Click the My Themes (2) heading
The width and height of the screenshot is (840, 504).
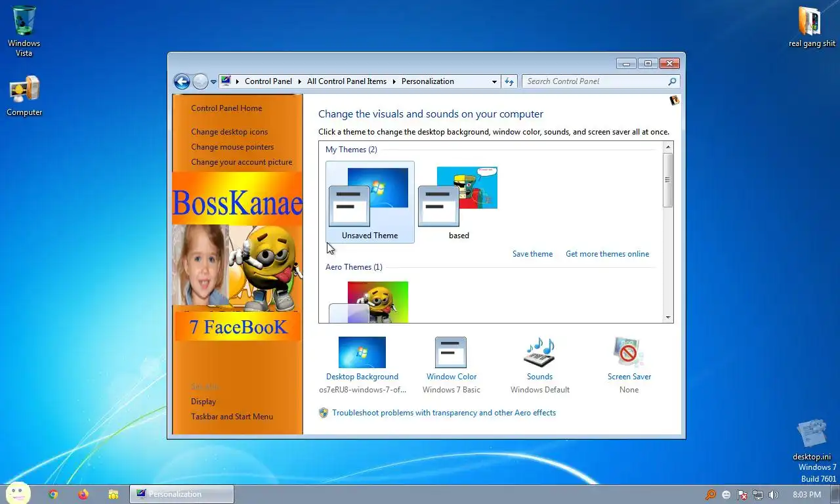tap(351, 150)
